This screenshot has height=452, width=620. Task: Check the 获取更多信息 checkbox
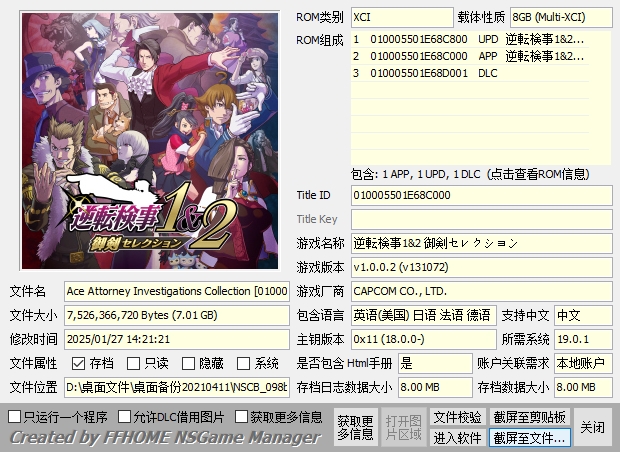(x=241, y=416)
